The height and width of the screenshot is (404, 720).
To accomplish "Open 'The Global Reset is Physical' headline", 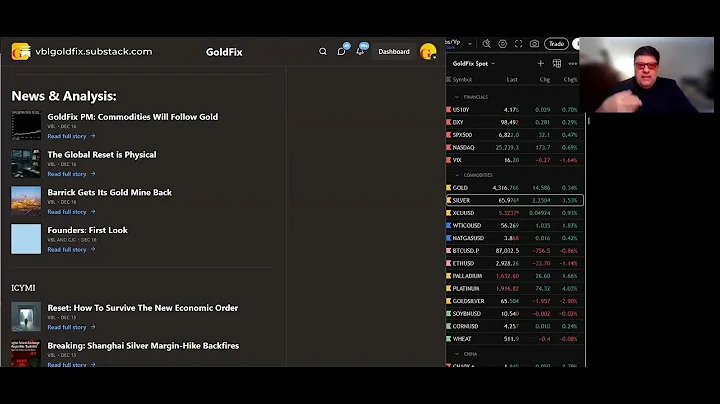I will pyautogui.click(x=102, y=155).
